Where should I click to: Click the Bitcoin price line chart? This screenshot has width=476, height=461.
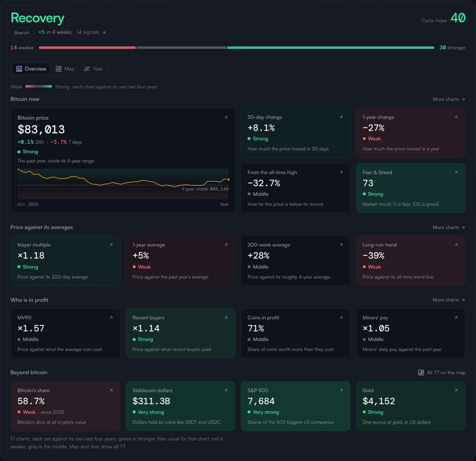click(123, 184)
